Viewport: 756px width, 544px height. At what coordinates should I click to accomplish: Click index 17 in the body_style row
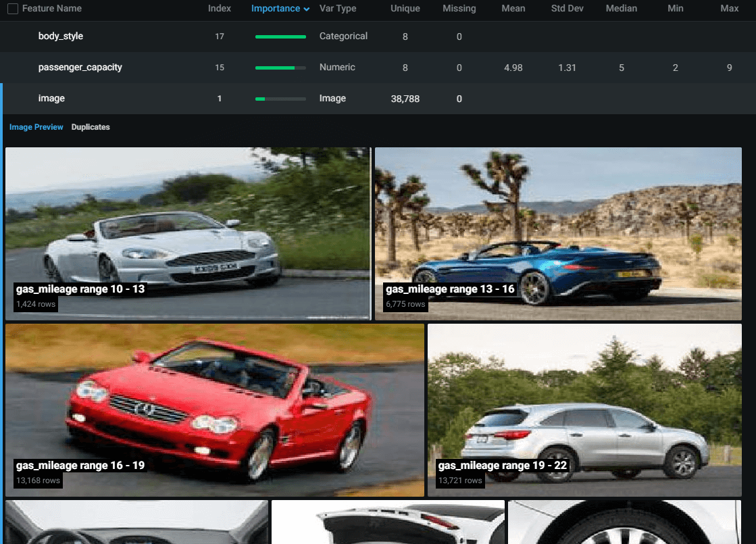tap(220, 36)
